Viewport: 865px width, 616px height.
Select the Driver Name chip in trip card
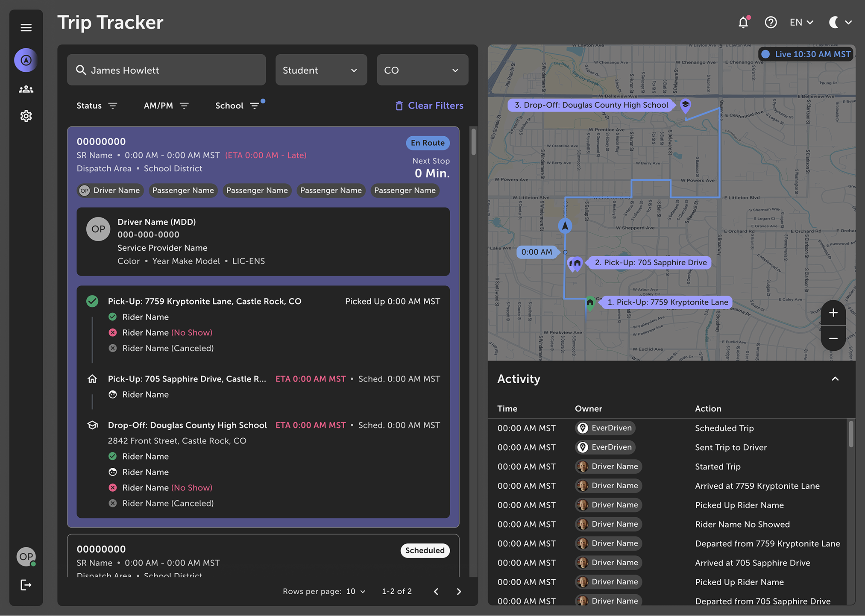click(x=110, y=191)
